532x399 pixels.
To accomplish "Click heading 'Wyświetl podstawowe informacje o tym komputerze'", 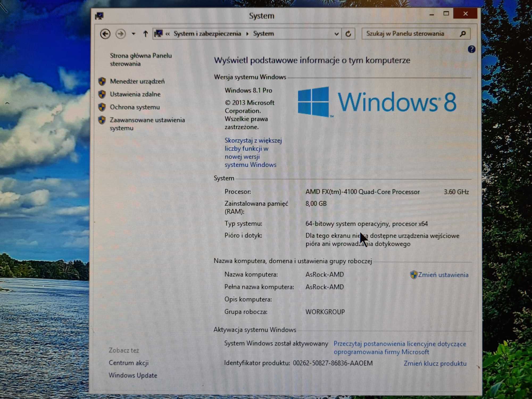I will click(312, 60).
